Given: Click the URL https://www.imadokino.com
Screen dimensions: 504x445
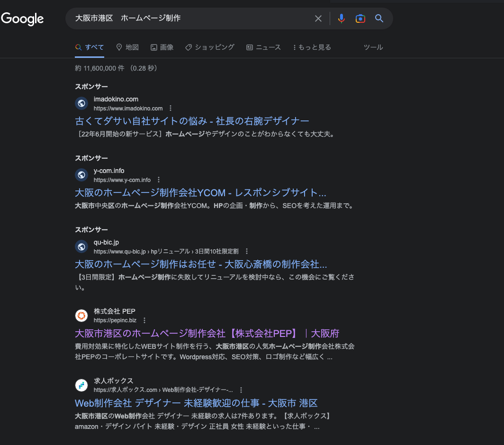Looking at the screenshot, I should coord(128,109).
